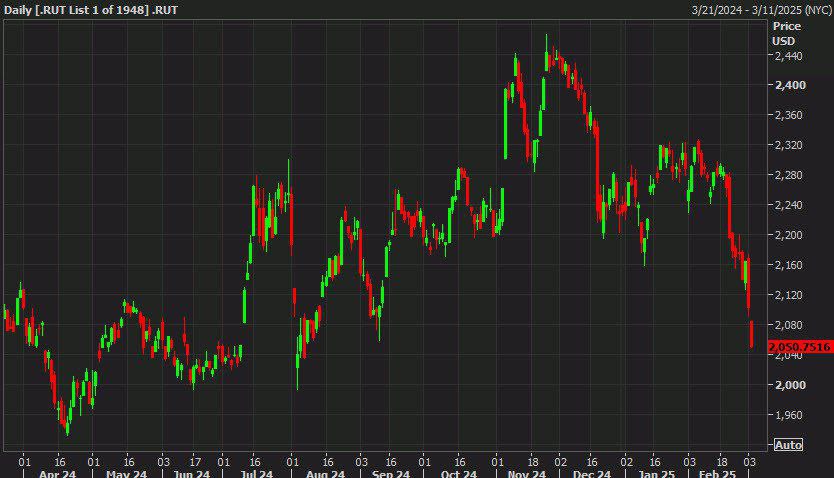Click the date tick '18' above Nov 24

pyautogui.click(x=532, y=462)
